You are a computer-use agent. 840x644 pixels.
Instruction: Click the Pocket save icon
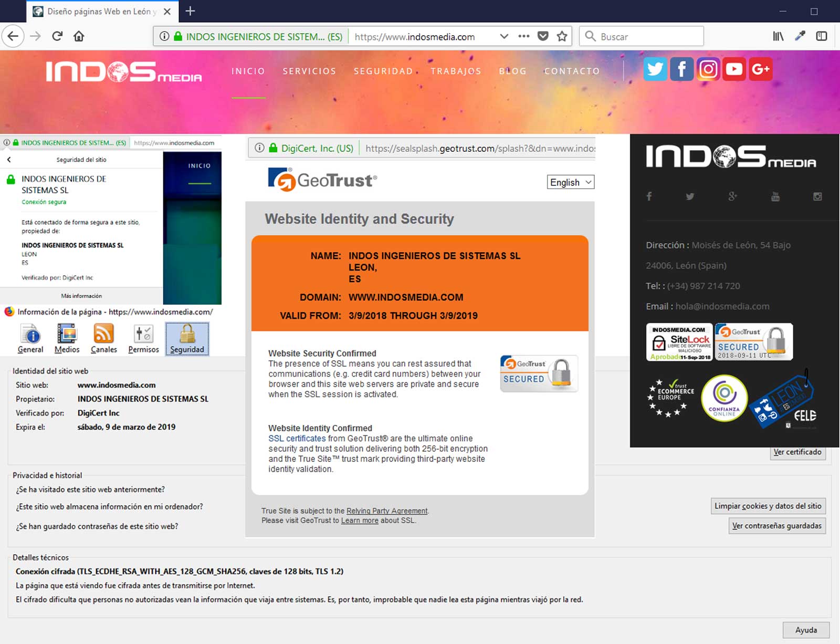click(543, 36)
